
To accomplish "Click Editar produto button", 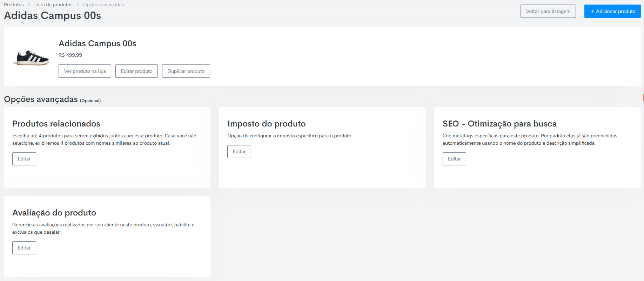I will coord(137,71).
